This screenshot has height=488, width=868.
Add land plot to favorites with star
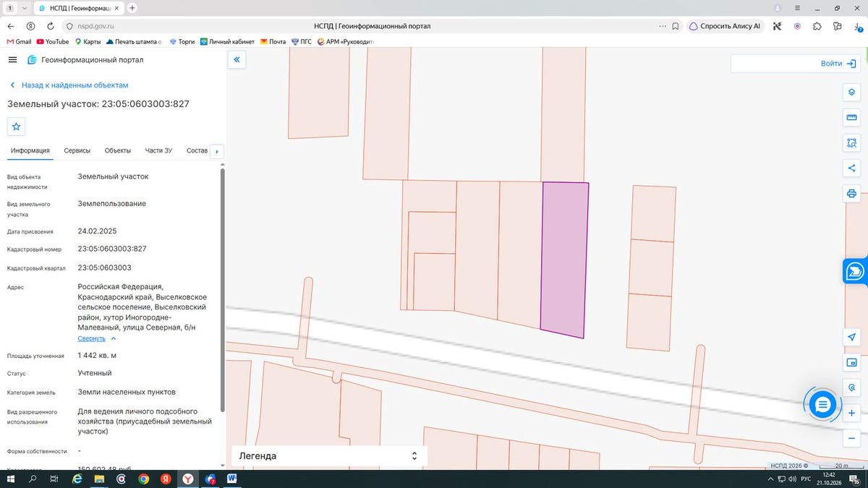17,127
